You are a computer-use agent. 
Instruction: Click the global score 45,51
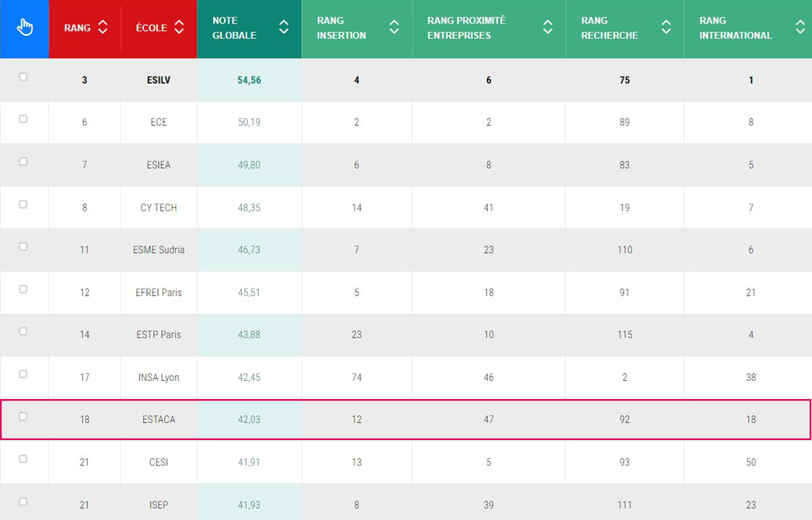tap(249, 292)
